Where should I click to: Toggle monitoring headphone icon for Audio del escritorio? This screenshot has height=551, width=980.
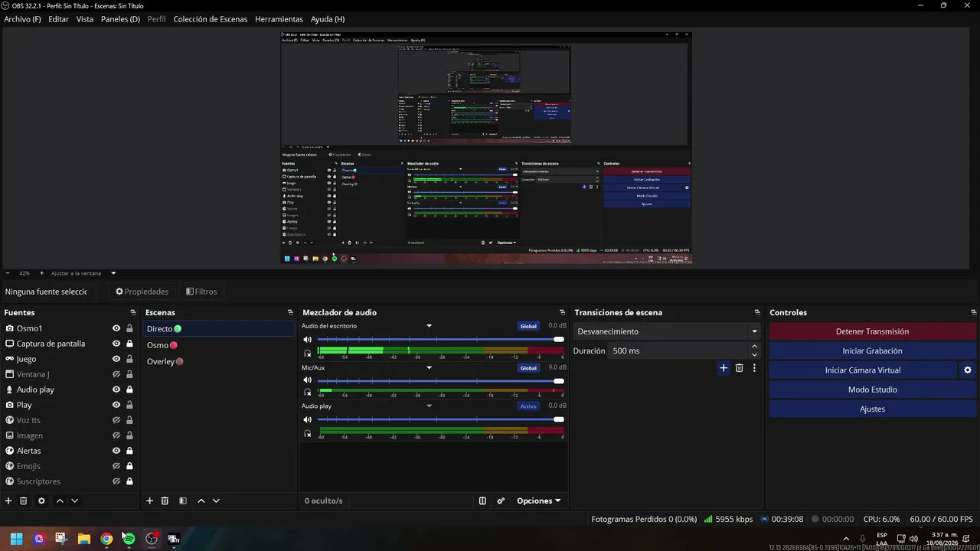308,353
